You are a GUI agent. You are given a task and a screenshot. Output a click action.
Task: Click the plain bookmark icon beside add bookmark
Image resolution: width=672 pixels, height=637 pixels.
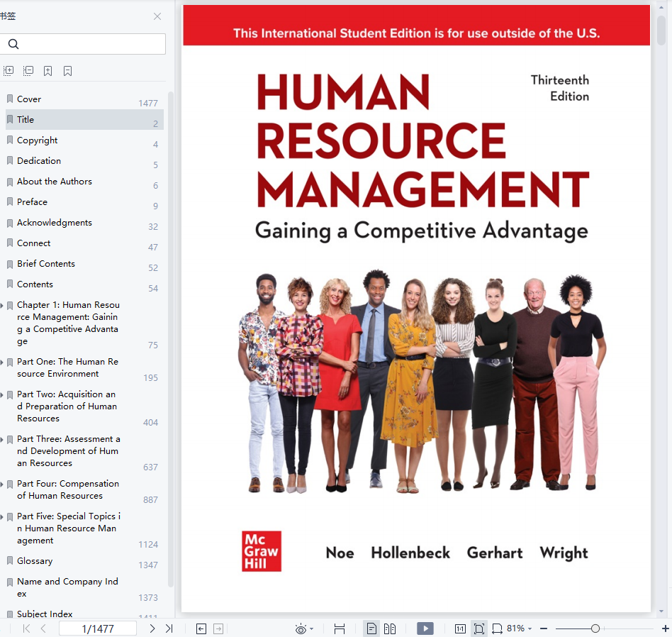coord(68,71)
